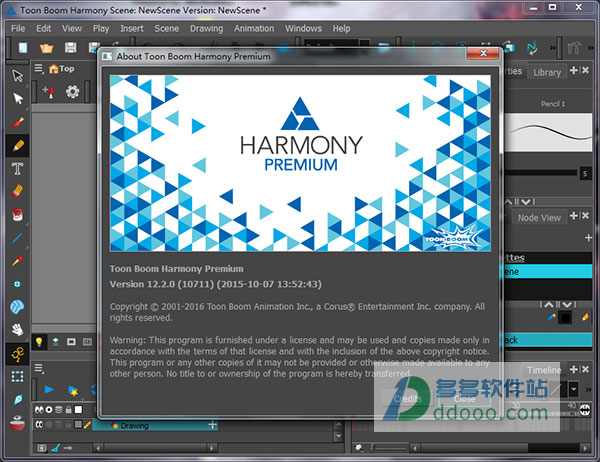Click the star keyframe icon in timeline

point(73,391)
